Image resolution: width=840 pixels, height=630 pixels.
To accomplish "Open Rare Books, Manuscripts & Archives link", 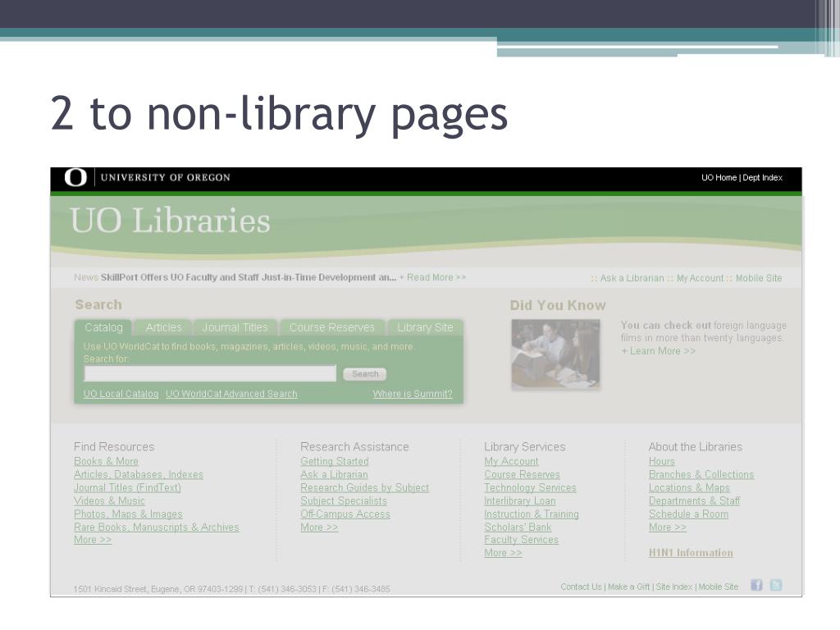I will (157, 527).
